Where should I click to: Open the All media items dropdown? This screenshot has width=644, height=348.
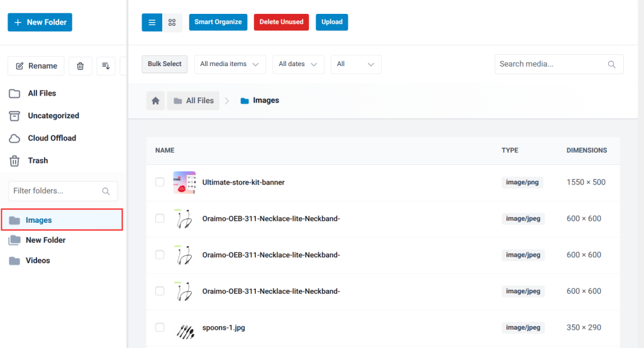pos(230,64)
